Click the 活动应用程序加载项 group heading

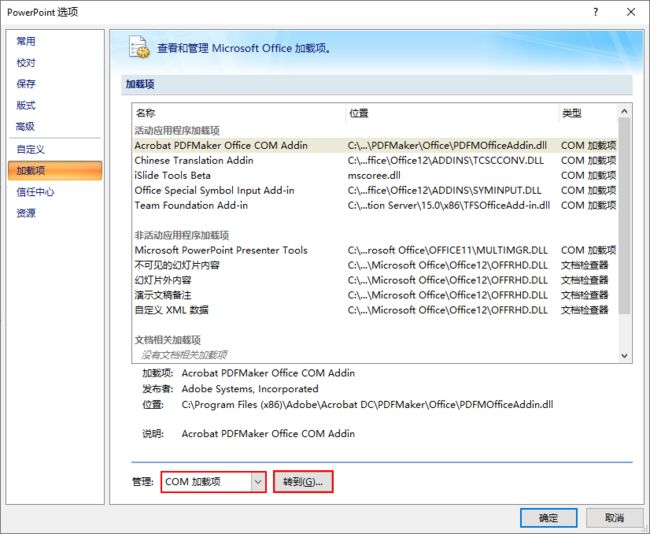tap(177, 131)
